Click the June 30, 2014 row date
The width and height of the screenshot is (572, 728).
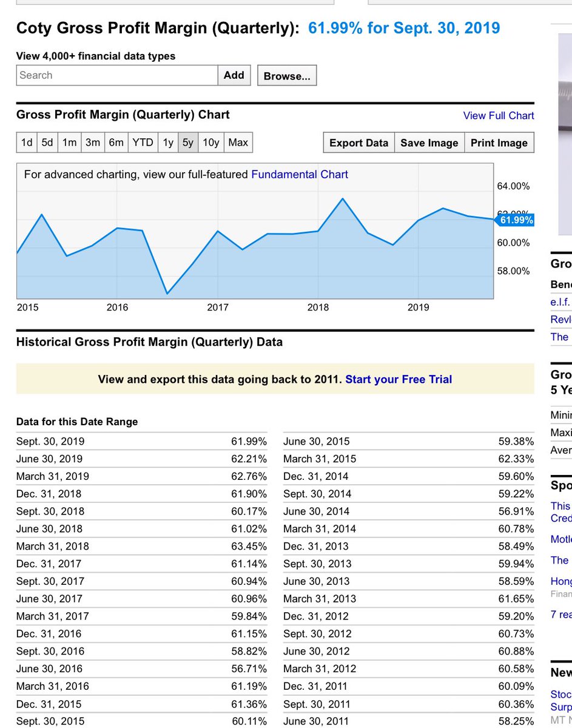pos(317,511)
